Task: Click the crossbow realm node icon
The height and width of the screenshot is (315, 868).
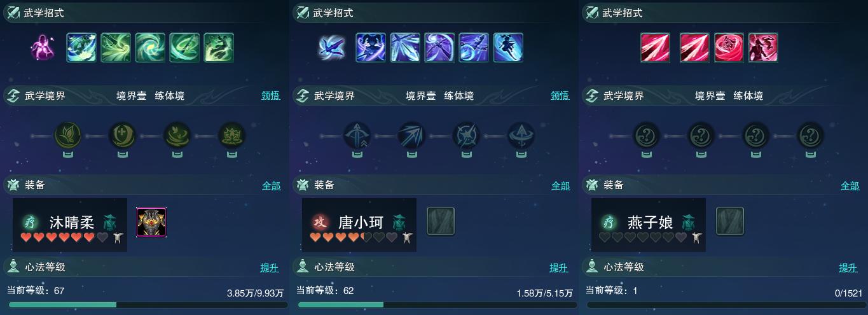Action: point(355,136)
